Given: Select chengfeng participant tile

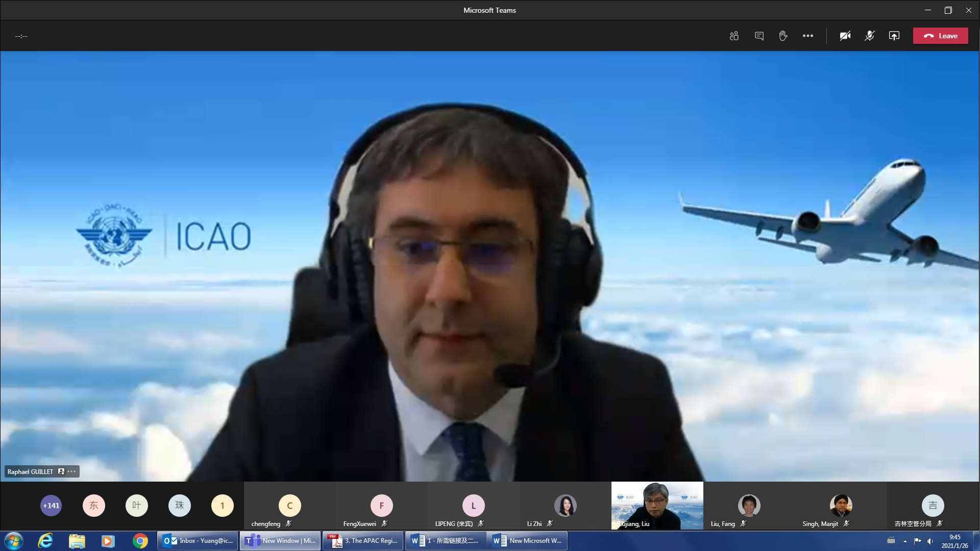Looking at the screenshot, I should point(289,506).
